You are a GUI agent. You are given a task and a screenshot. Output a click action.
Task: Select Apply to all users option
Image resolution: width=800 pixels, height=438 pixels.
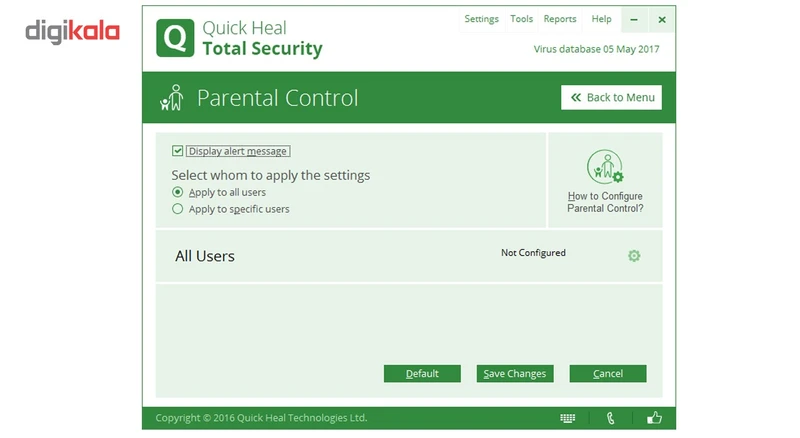click(x=178, y=192)
